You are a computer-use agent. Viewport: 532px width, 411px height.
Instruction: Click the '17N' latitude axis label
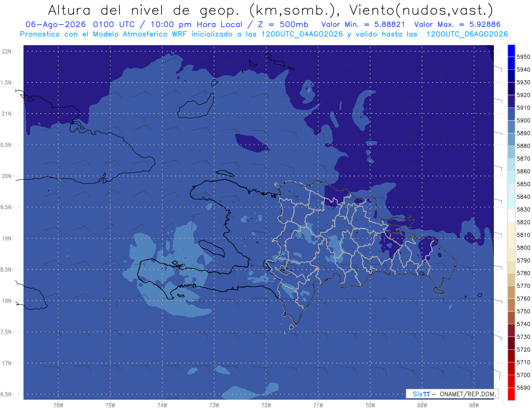7,364
